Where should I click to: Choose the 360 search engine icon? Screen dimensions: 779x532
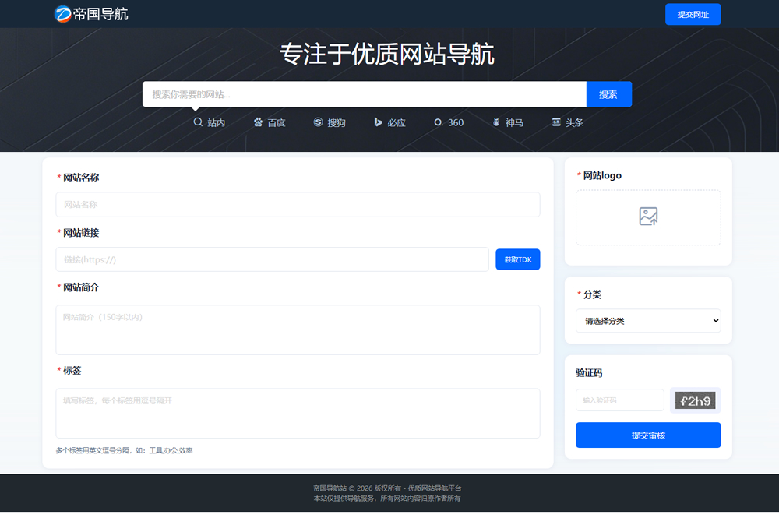(438, 122)
